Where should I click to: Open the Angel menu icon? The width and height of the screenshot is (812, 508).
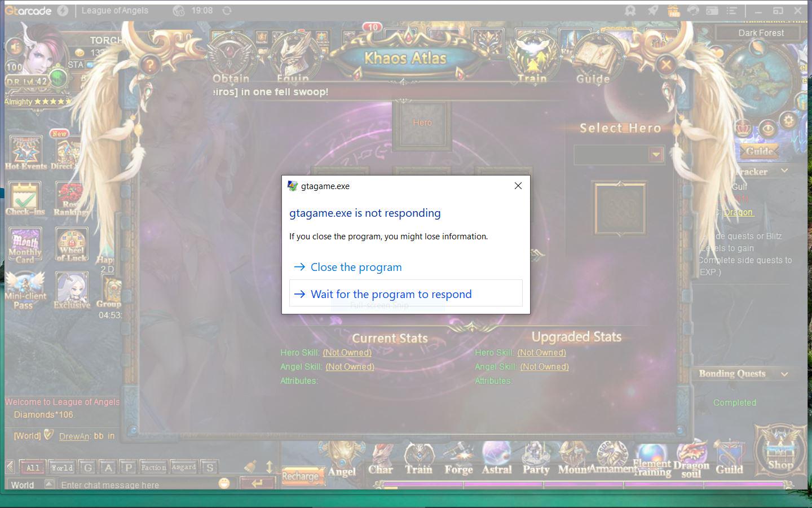[342, 459]
